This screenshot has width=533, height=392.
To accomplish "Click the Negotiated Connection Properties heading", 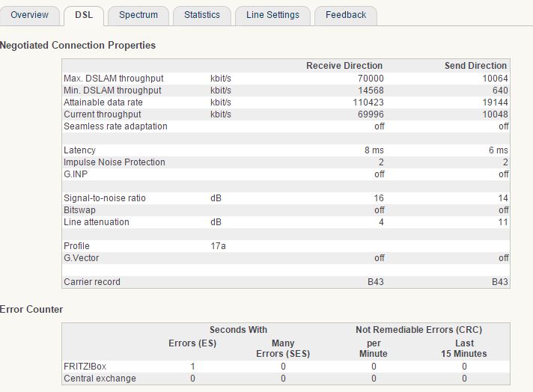I will (x=78, y=46).
